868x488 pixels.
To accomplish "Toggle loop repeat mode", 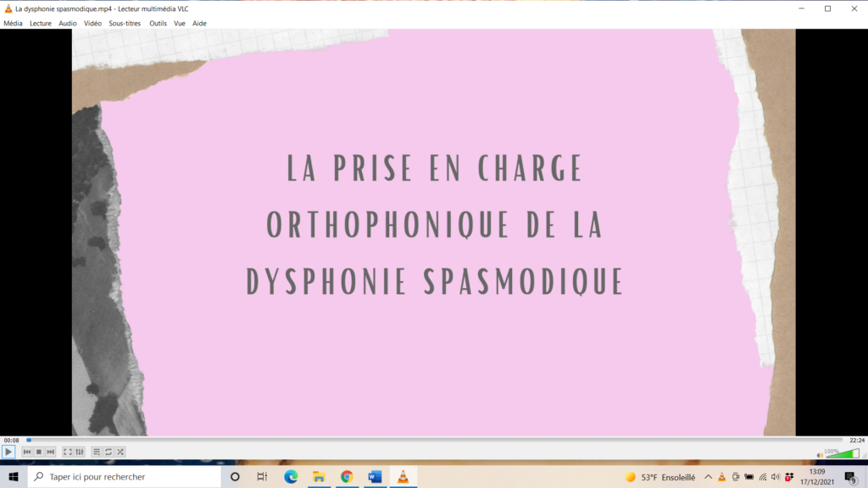I will coord(108,452).
